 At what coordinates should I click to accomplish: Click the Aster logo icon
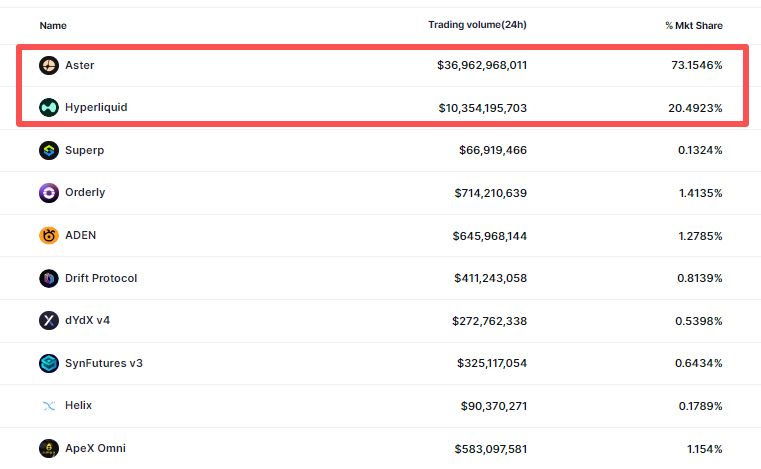[x=49, y=65]
